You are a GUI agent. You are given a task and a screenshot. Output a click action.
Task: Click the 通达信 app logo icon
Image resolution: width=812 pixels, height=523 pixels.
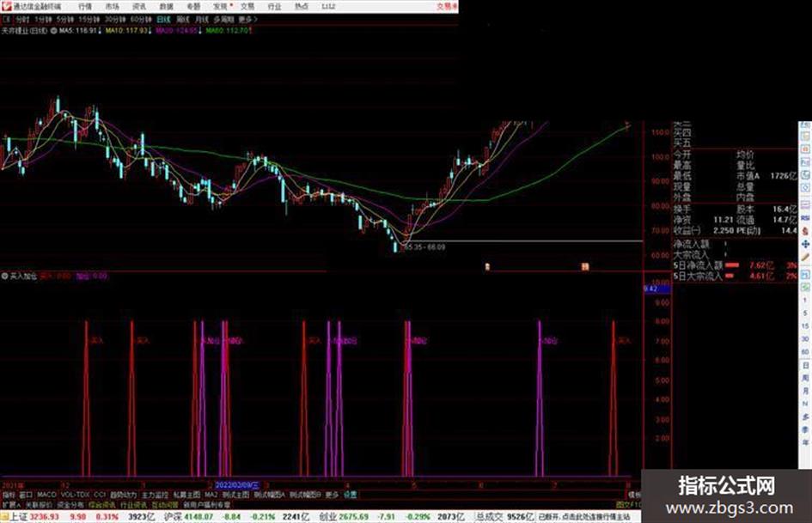click(6, 6)
